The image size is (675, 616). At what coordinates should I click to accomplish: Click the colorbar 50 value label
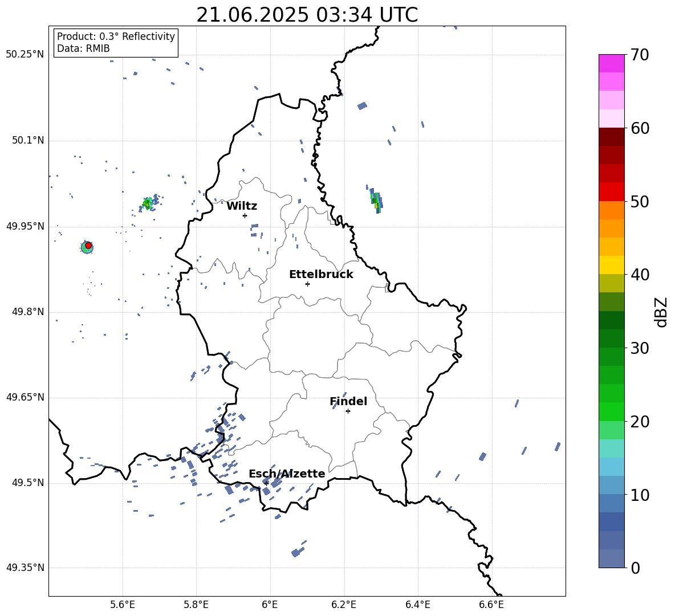[x=640, y=202]
